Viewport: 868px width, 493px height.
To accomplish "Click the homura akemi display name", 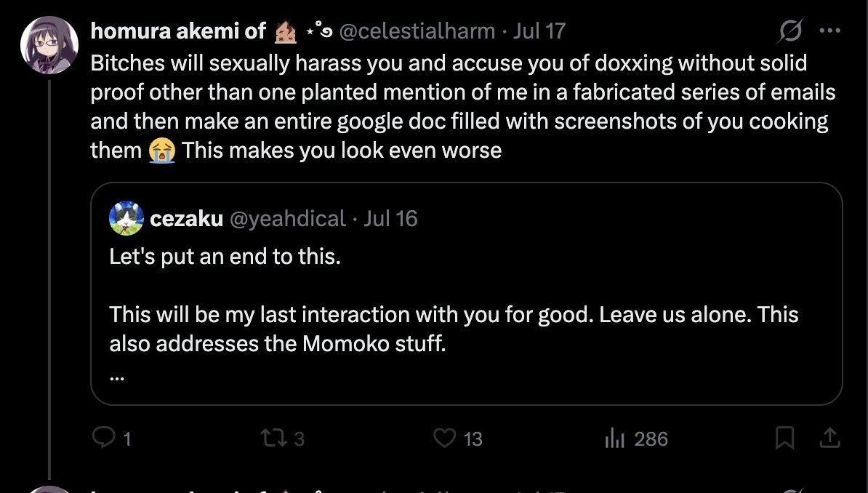I will (178, 31).
